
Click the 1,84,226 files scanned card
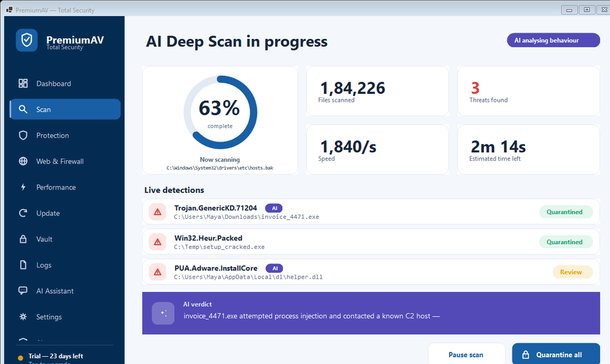[378, 91]
